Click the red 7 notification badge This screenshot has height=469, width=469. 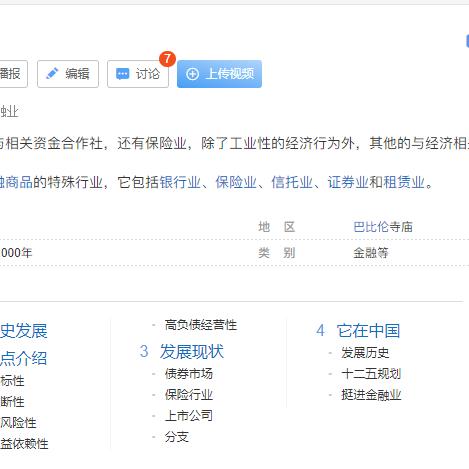(x=167, y=59)
